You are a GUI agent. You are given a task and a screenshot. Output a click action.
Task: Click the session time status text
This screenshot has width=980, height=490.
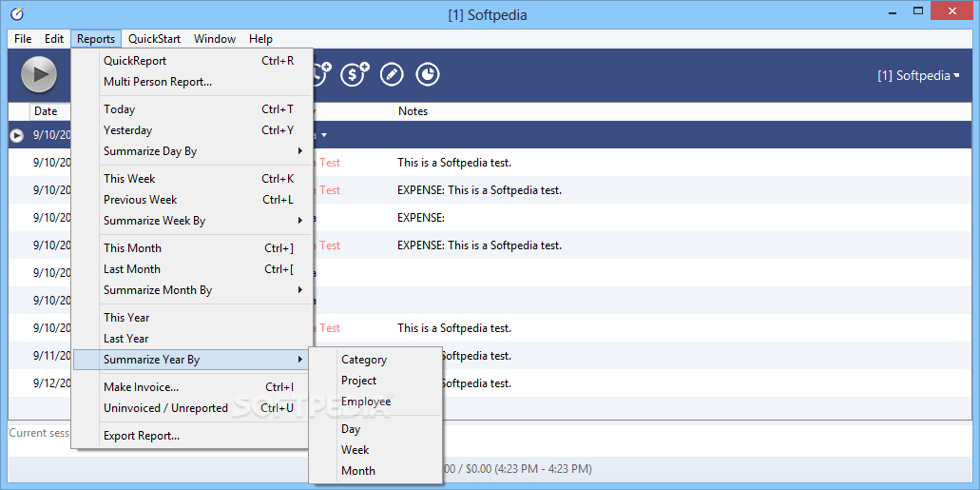point(518,469)
